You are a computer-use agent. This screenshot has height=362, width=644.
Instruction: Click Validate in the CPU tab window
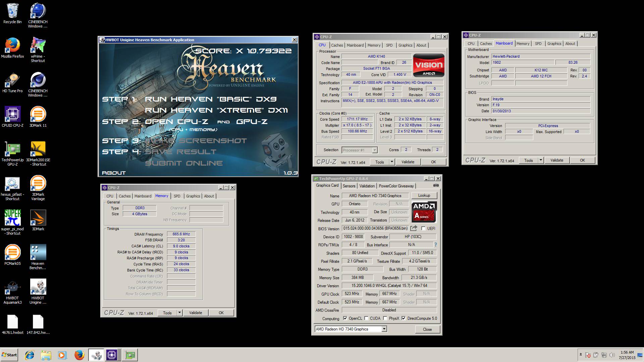point(408,162)
